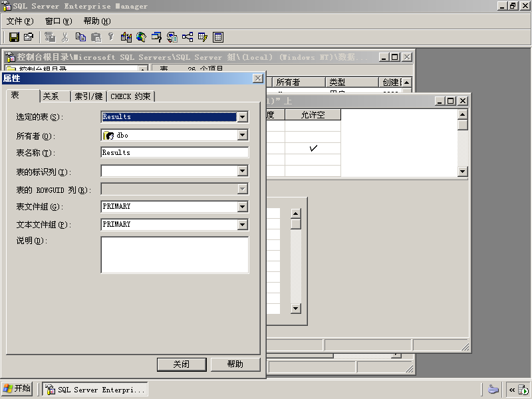Switch to the 索引/键 tab
The height and width of the screenshot is (399, 532).
click(89, 96)
